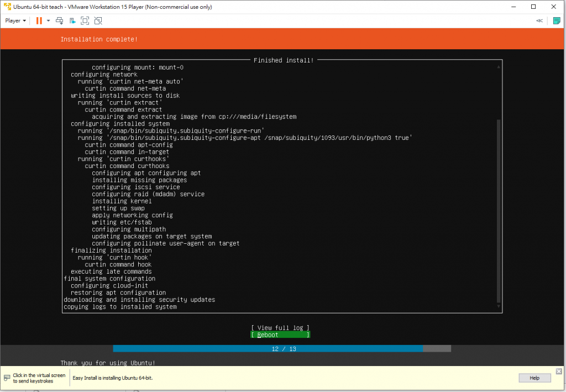The image size is (566, 392).
Task: Click the Unity mode icon
Action: [x=98, y=20]
